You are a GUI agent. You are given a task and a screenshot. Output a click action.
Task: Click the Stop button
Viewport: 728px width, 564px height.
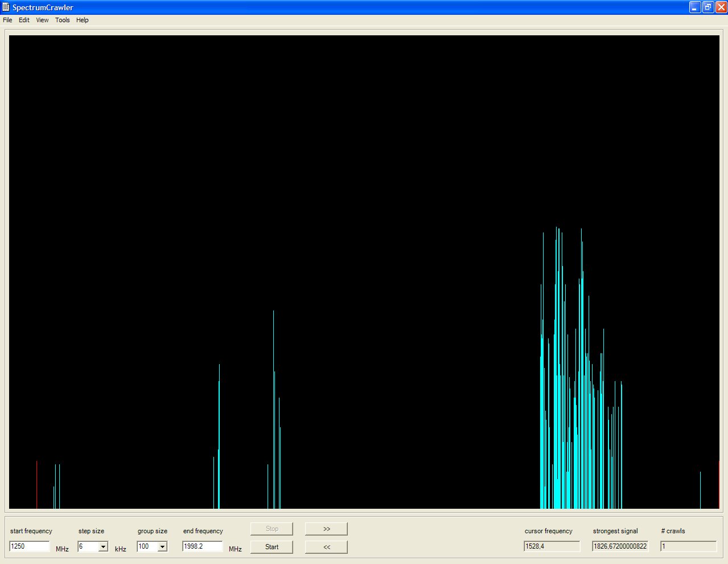tap(272, 529)
